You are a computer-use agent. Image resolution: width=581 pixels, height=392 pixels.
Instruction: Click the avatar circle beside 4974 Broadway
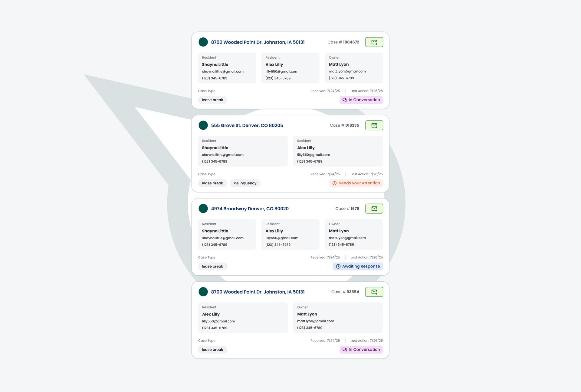[x=203, y=209]
